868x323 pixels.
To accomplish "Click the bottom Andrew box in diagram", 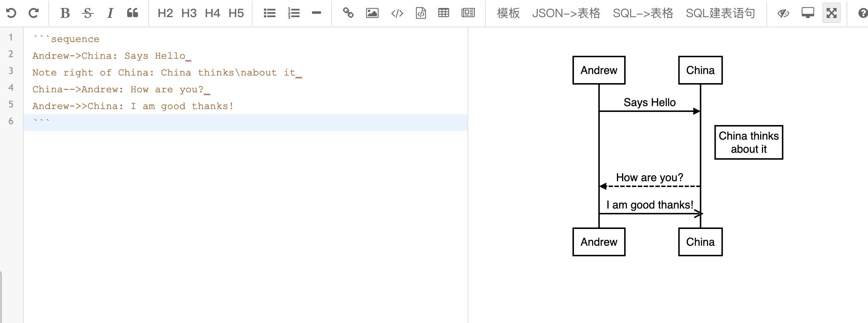I will (x=599, y=242).
